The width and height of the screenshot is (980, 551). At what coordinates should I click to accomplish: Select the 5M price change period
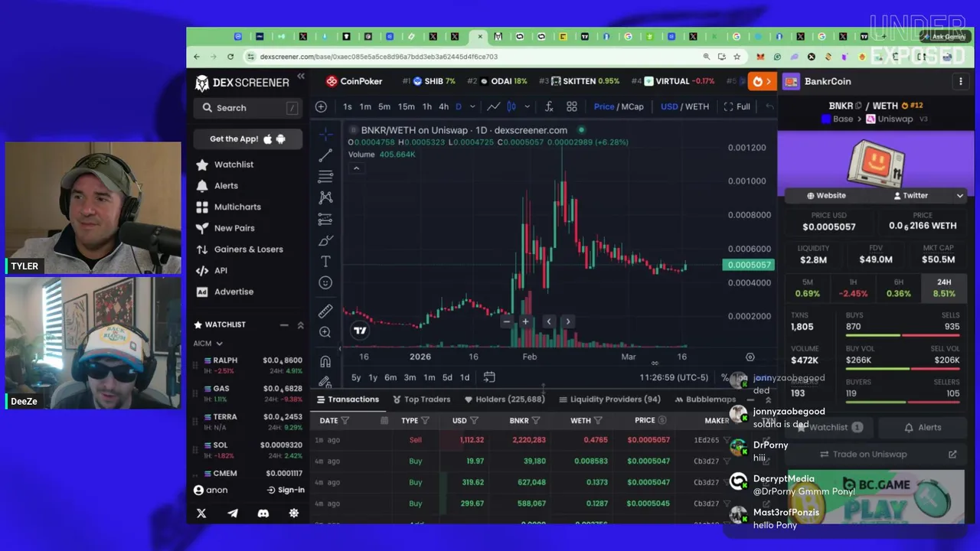coord(808,288)
